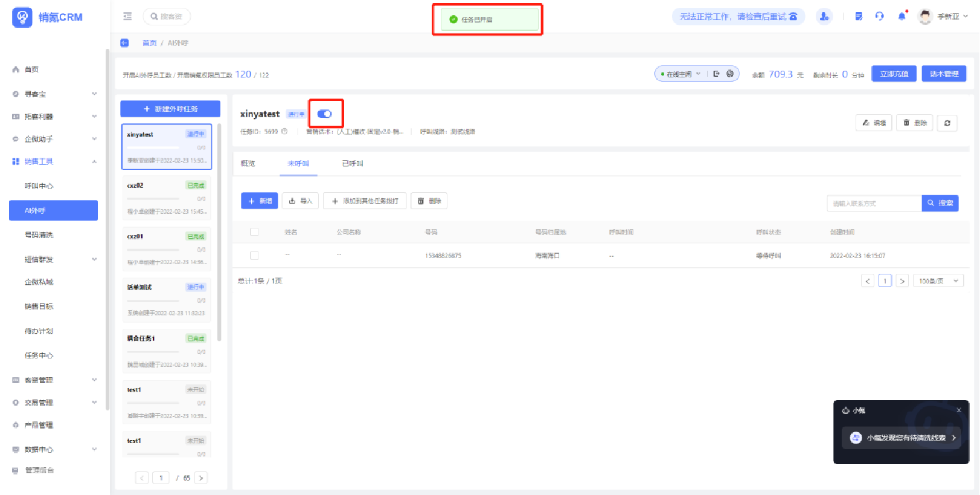Click the task 删除 button next to 编辑
This screenshot has height=495, width=980.
915,123
